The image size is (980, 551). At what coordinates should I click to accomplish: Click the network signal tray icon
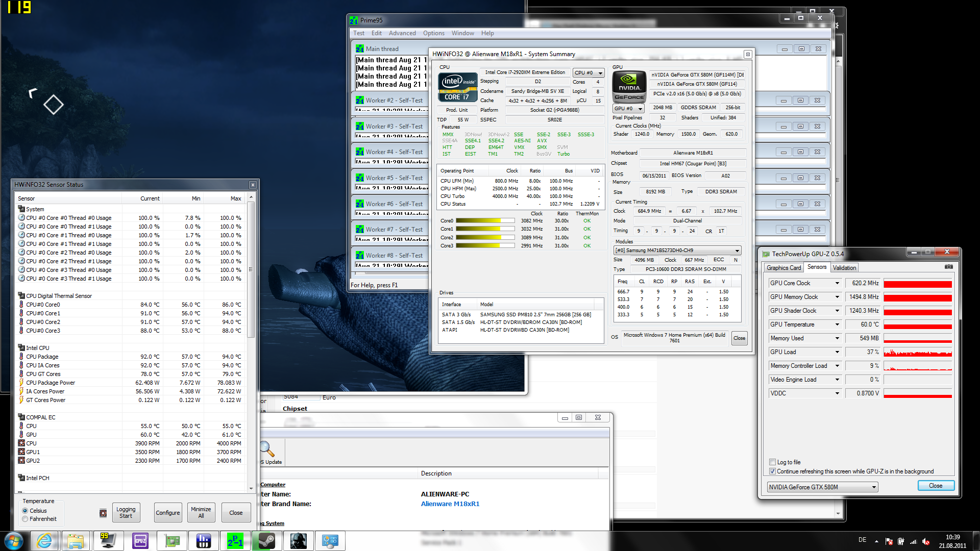click(x=913, y=541)
